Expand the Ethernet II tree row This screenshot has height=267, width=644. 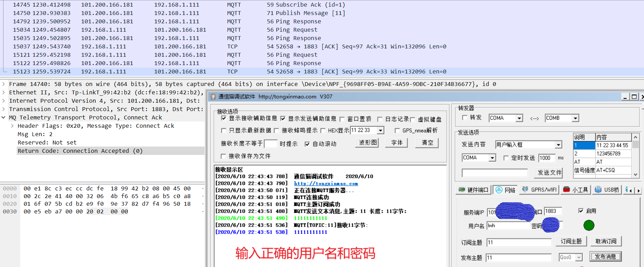point(3,93)
